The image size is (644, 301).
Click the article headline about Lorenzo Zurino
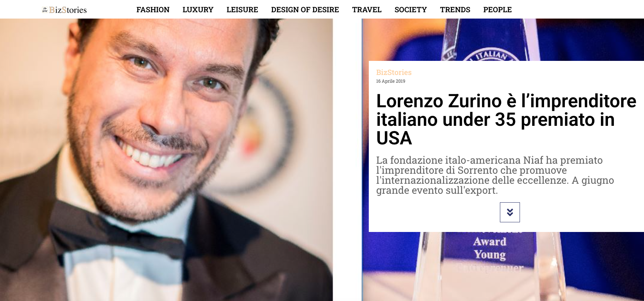506,120
